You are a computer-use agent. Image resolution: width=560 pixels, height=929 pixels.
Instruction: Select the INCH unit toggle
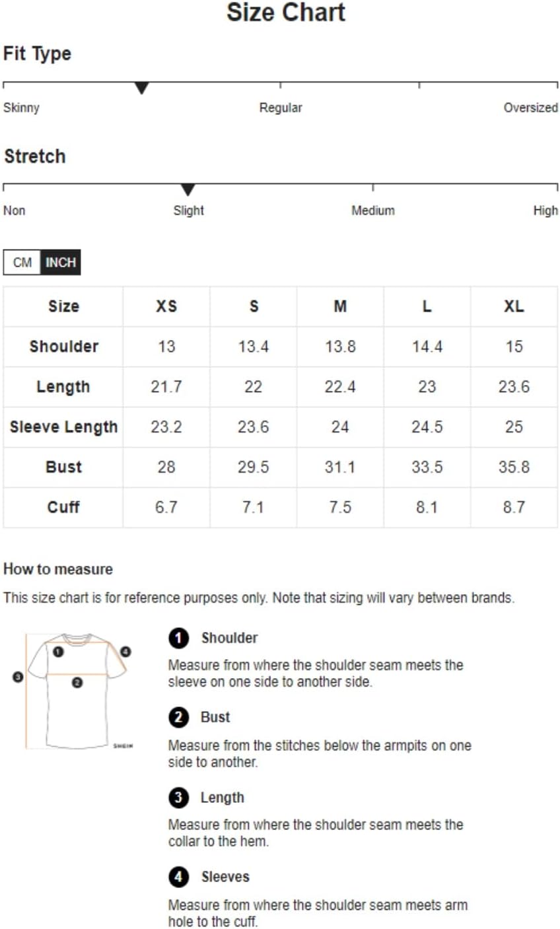(61, 262)
